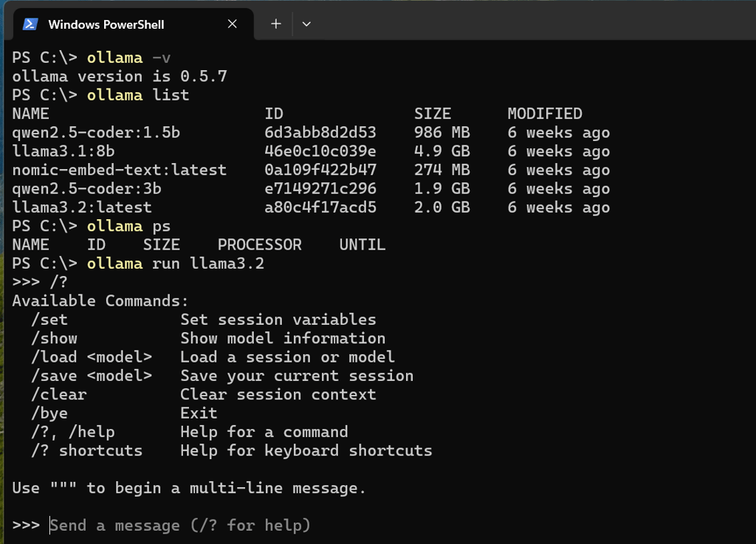Click the model name 'nomic-embed-text:latest'
This screenshot has height=544, width=756.
119,170
